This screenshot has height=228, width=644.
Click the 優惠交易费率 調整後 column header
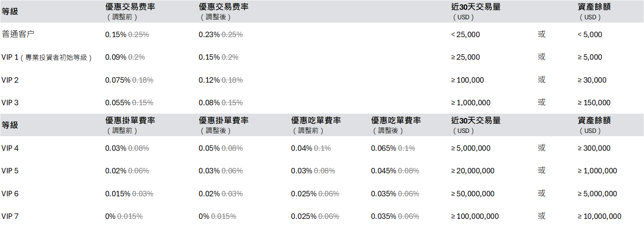tap(224, 12)
